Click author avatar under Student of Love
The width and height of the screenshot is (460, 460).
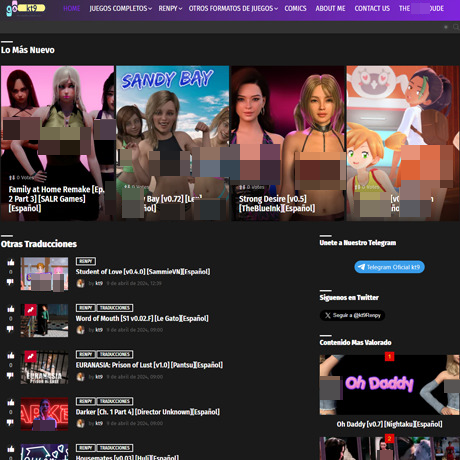pos(80,283)
